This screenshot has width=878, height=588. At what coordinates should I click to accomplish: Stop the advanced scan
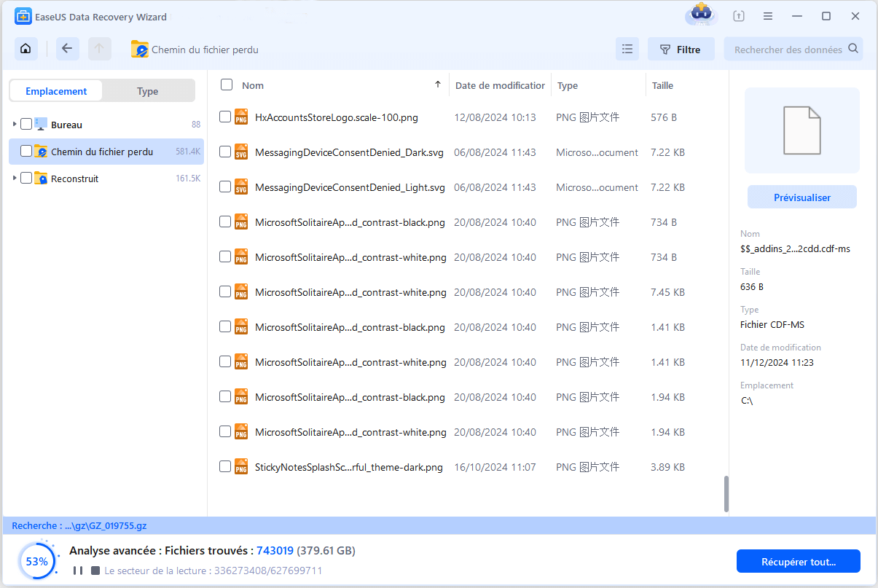click(95, 571)
